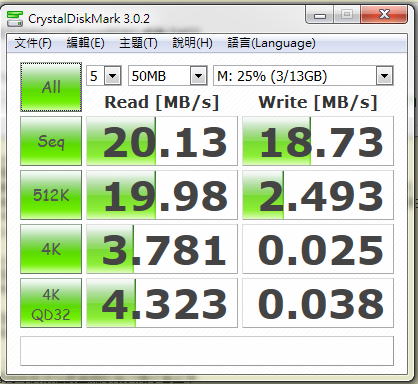Expand the 50MB test size dropdown
The width and height of the screenshot is (418, 384).
pyautogui.click(x=199, y=76)
